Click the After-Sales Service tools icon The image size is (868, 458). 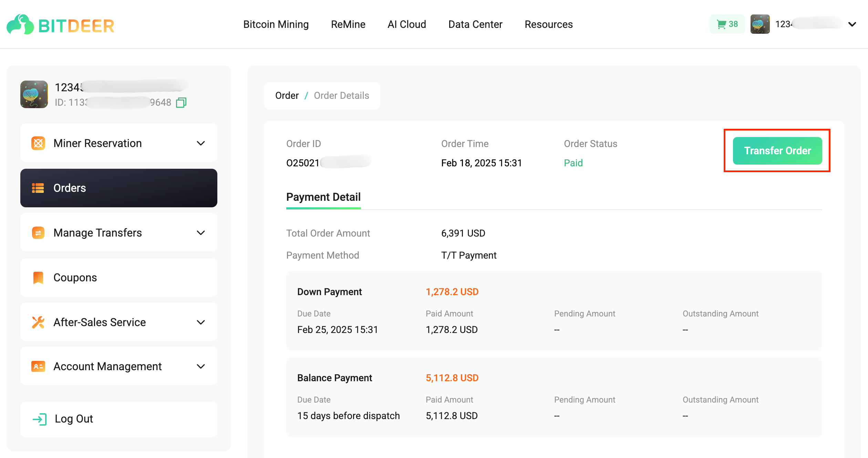pos(38,322)
